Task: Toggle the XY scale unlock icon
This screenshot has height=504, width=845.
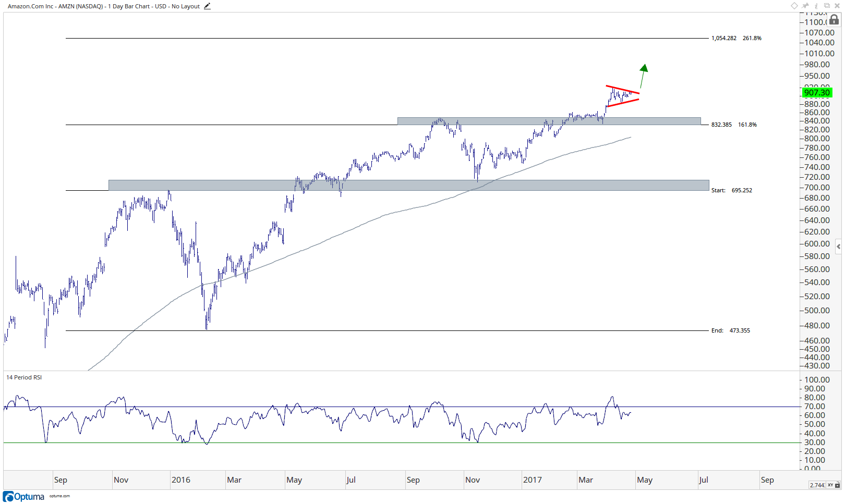Action: (x=837, y=485)
